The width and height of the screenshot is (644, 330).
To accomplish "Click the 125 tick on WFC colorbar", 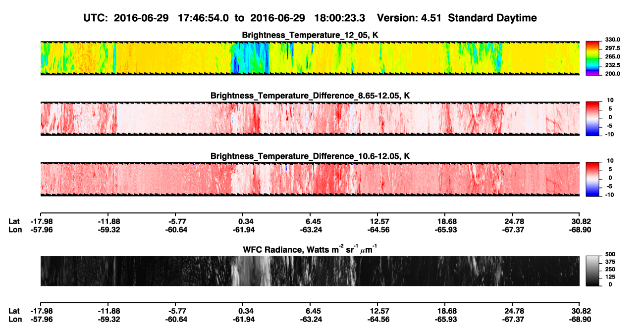I will (611, 277).
